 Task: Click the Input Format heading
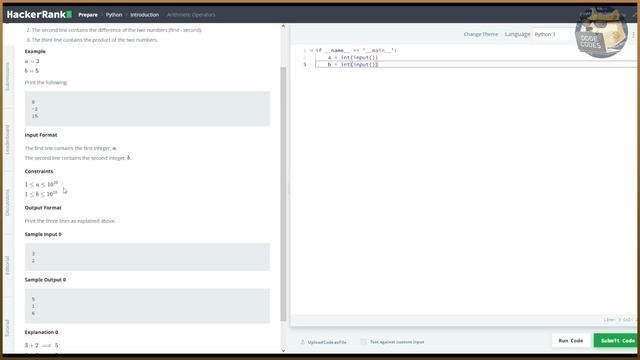pyautogui.click(x=41, y=135)
